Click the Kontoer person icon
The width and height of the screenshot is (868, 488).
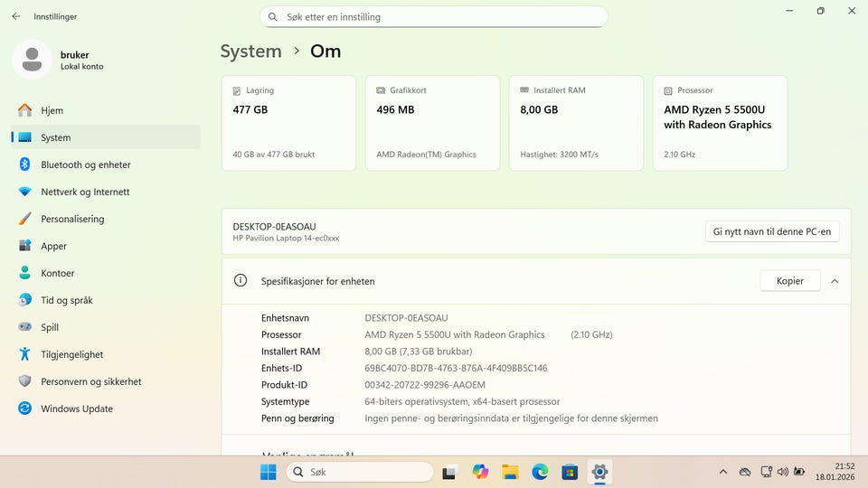point(25,272)
